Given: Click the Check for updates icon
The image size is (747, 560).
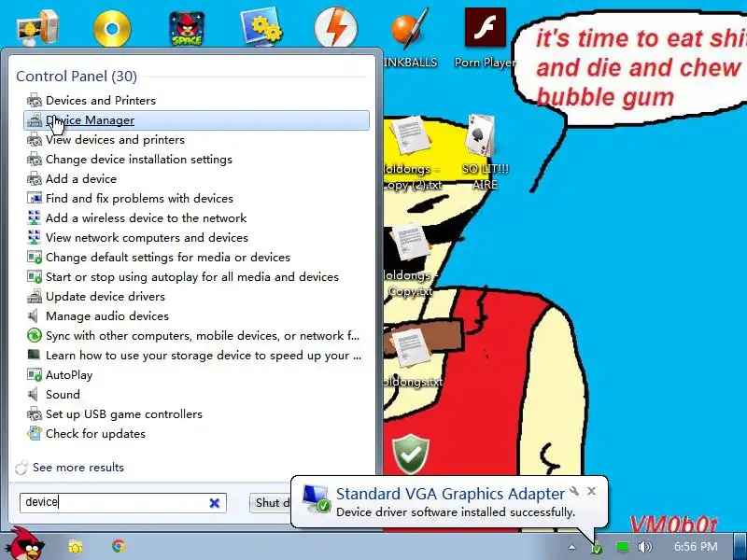Looking at the screenshot, I should click(x=35, y=433).
